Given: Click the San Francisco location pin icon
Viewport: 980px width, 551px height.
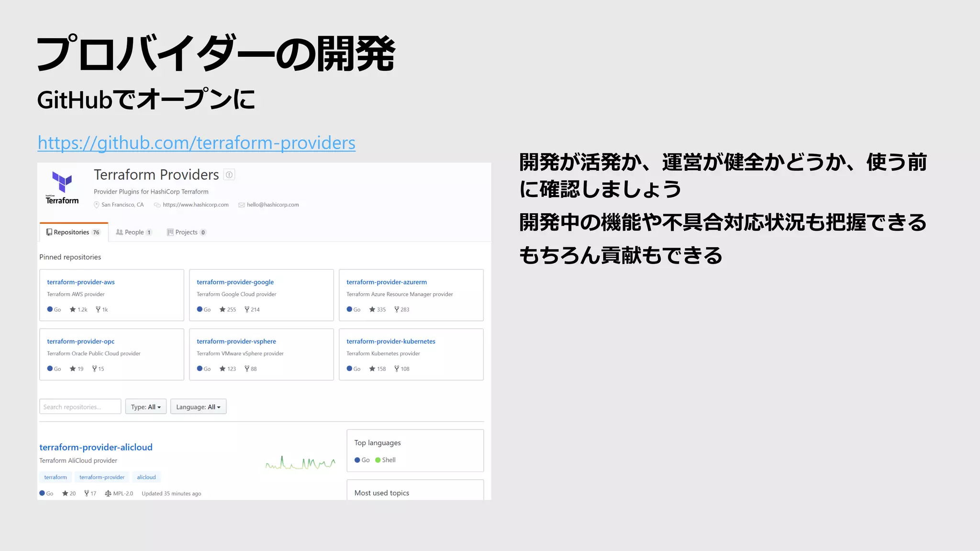Looking at the screenshot, I should pos(97,205).
